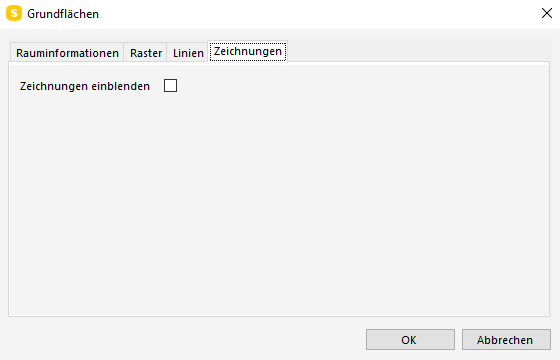Confirm the dialog with OK
560x360 pixels.
click(x=410, y=340)
